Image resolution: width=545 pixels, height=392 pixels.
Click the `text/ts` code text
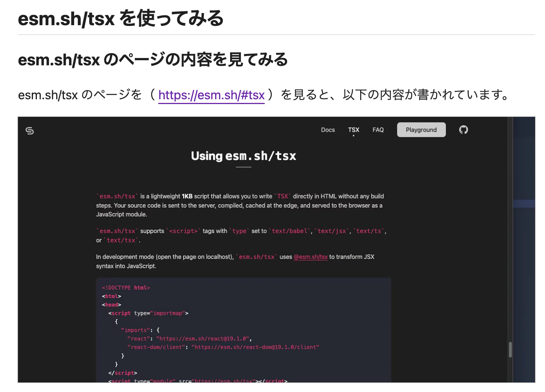369,231
